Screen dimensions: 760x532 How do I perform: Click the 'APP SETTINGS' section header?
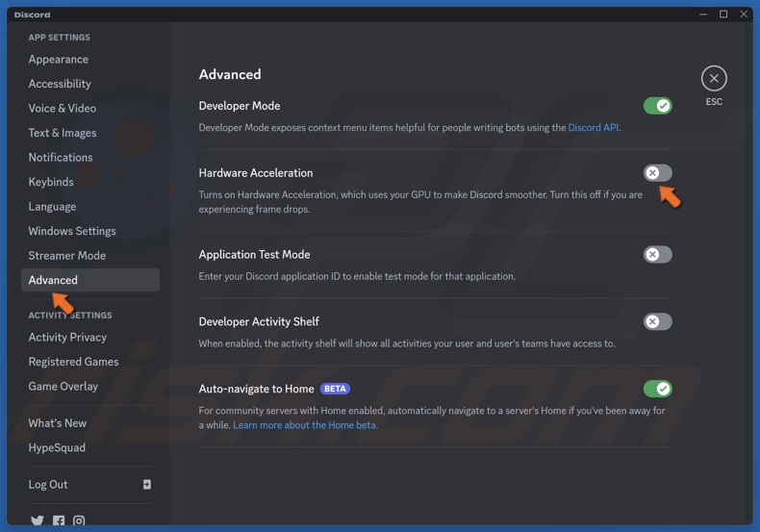59,38
